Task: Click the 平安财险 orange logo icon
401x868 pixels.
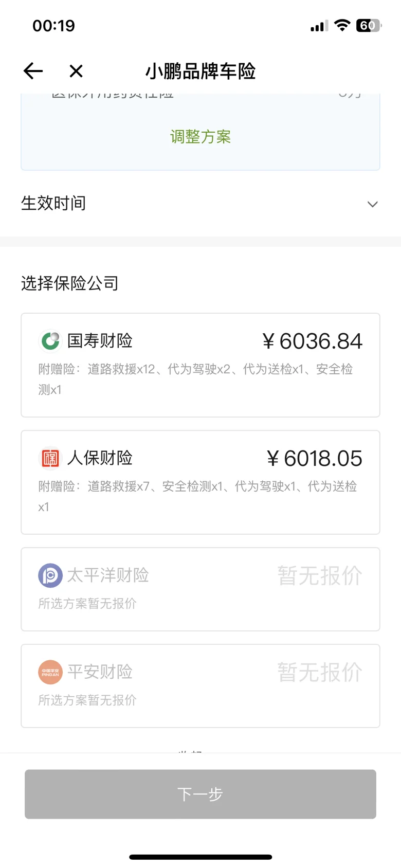Action: (x=50, y=672)
